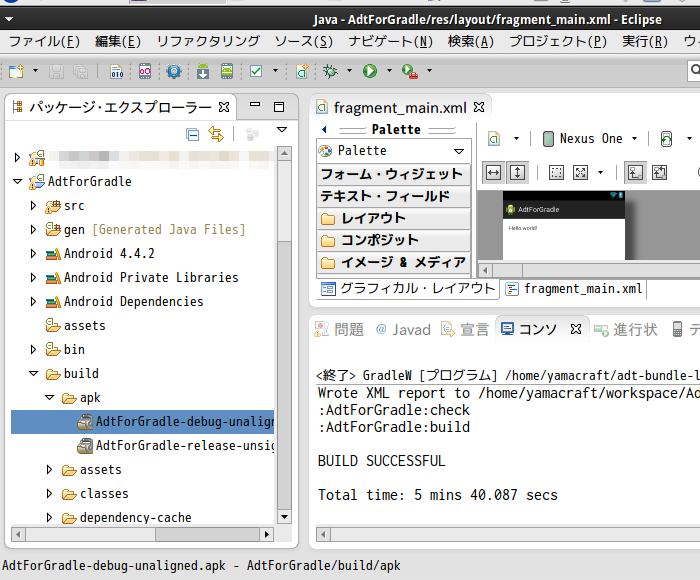Click the green Run button

(x=370, y=71)
